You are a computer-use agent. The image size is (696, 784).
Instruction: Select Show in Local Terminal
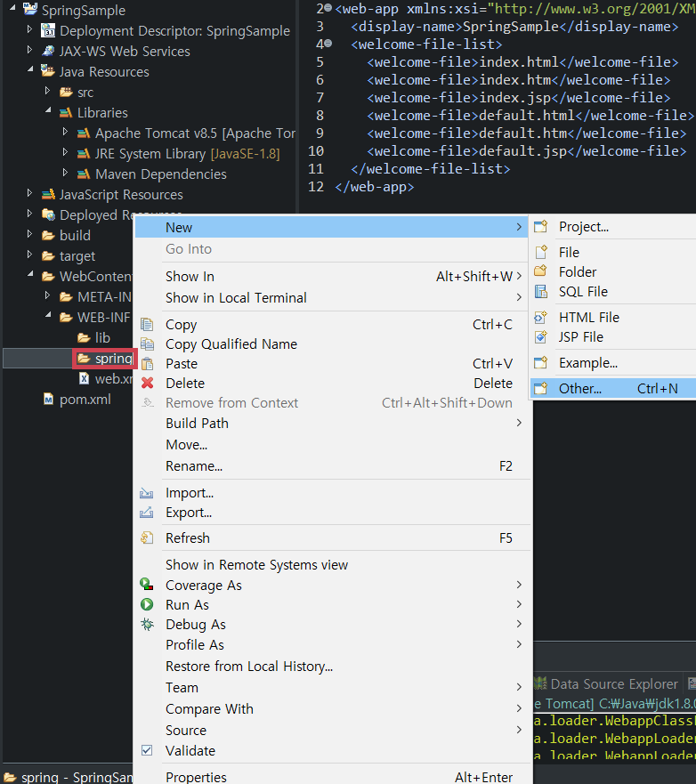click(333, 298)
